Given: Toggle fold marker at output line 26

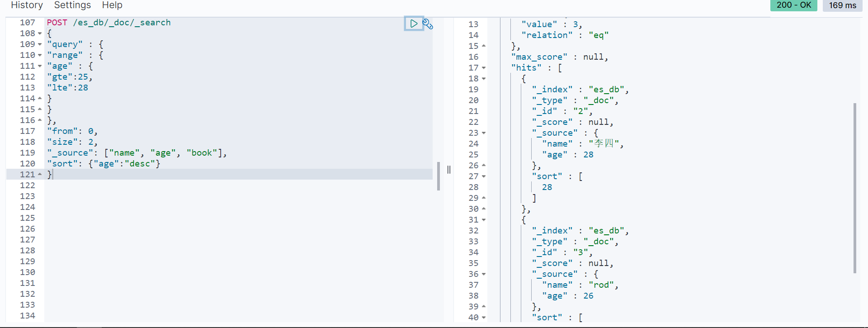Looking at the screenshot, I should 484,165.
